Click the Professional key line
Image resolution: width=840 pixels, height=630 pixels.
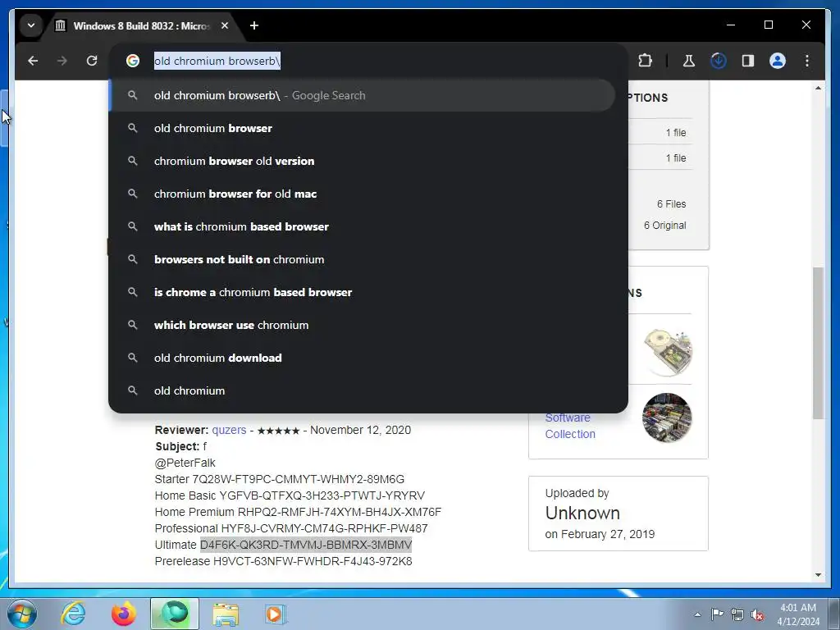[x=291, y=529]
